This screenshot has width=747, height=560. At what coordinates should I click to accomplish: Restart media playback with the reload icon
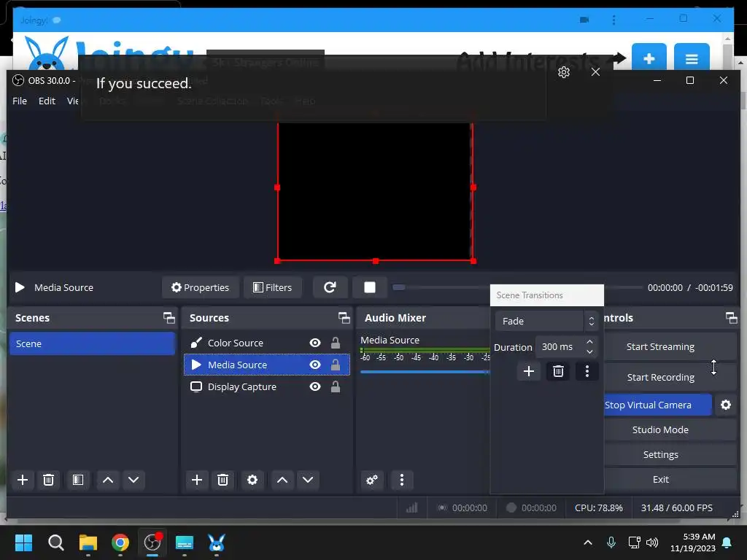point(330,287)
